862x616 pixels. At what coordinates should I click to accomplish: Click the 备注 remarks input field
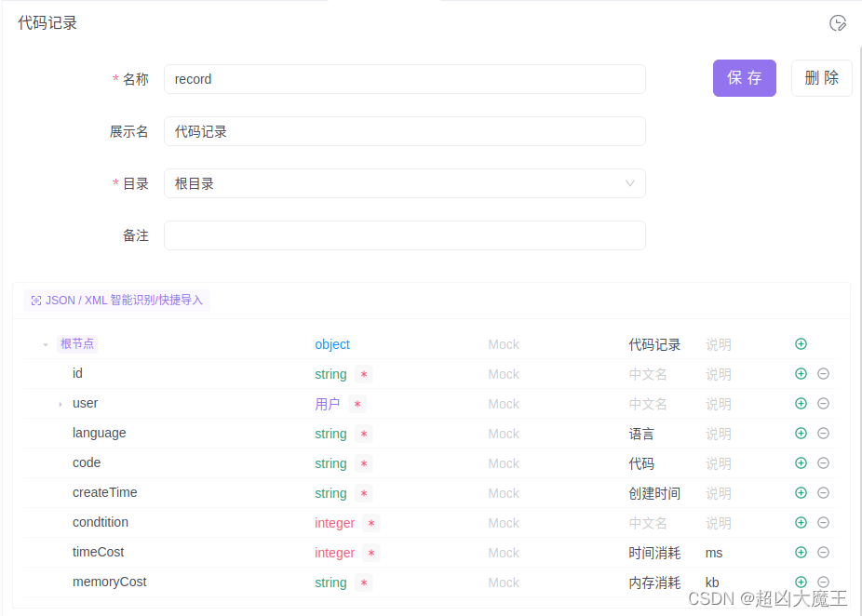(404, 235)
